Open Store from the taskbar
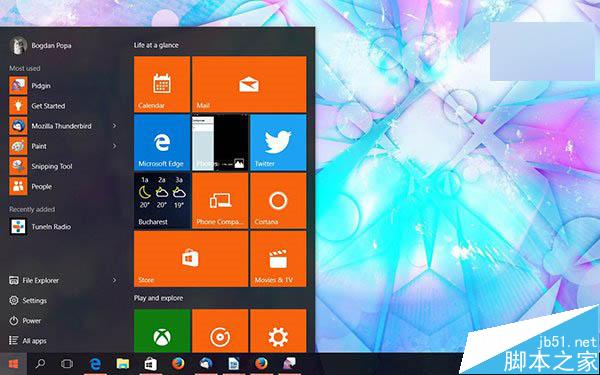Image resolution: width=600 pixels, height=375 pixels. coord(150,364)
